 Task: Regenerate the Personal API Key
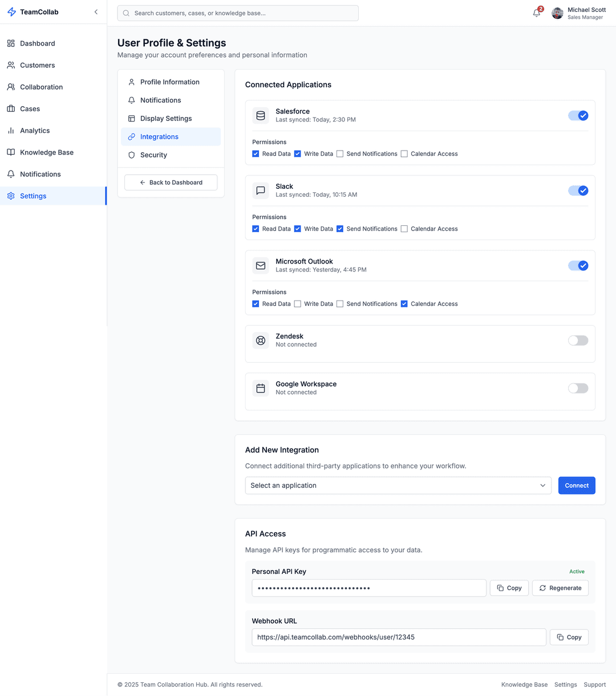pos(560,588)
